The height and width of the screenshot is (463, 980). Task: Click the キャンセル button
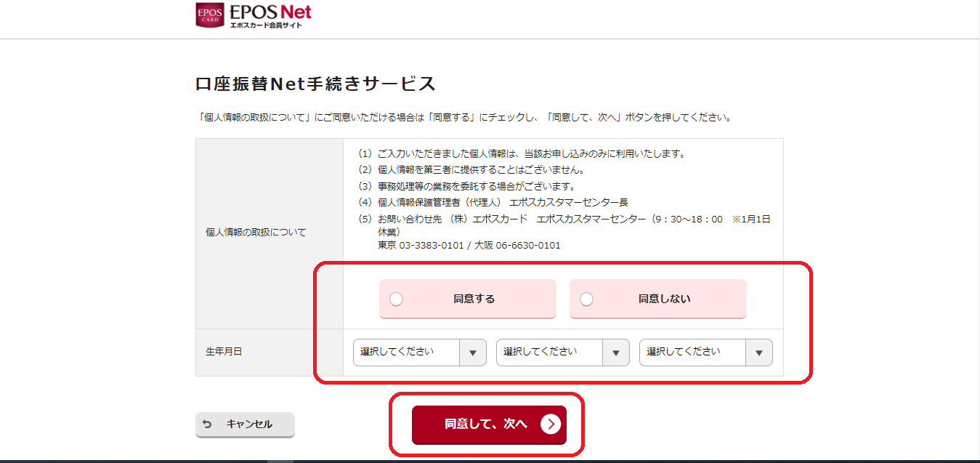(245, 424)
